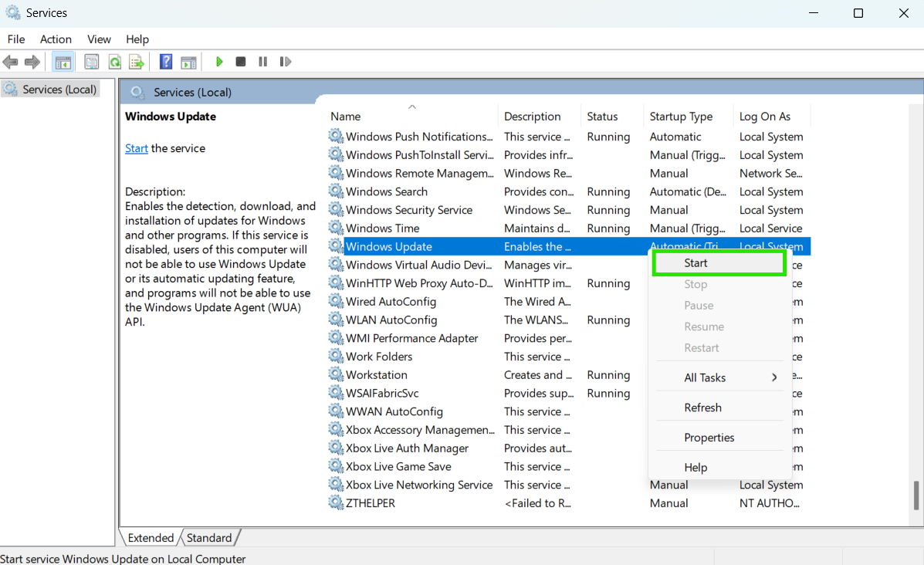The height and width of the screenshot is (565, 924).
Task: Click the Stop Service square icon
Action: pos(240,61)
